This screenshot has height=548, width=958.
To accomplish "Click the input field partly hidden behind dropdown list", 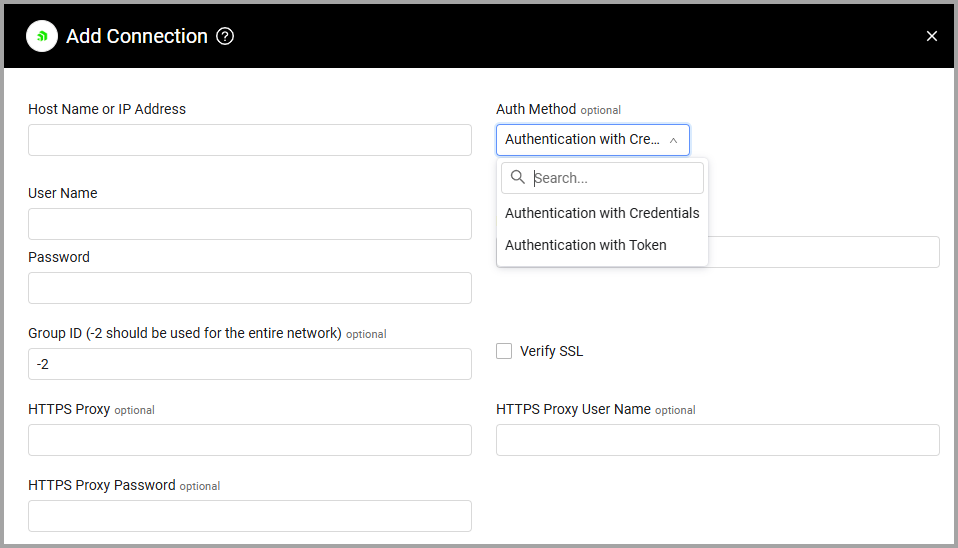I will point(823,252).
